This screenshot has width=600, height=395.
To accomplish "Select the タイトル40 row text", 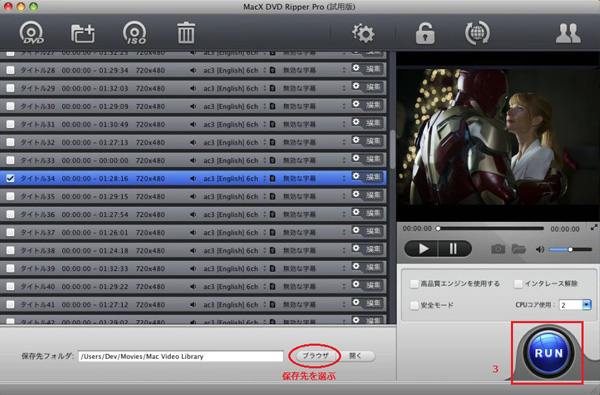I will pyautogui.click(x=37, y=286).
